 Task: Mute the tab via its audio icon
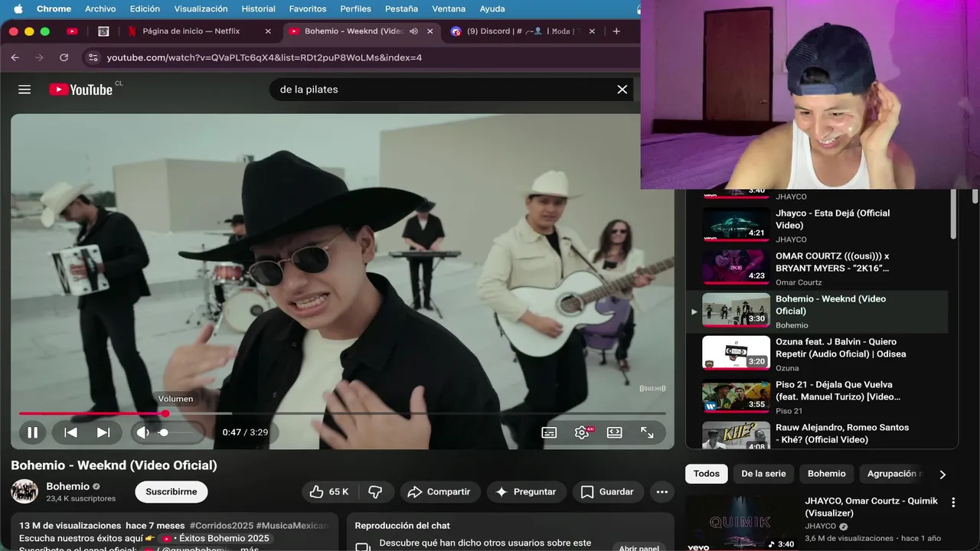tap(413, 31)
